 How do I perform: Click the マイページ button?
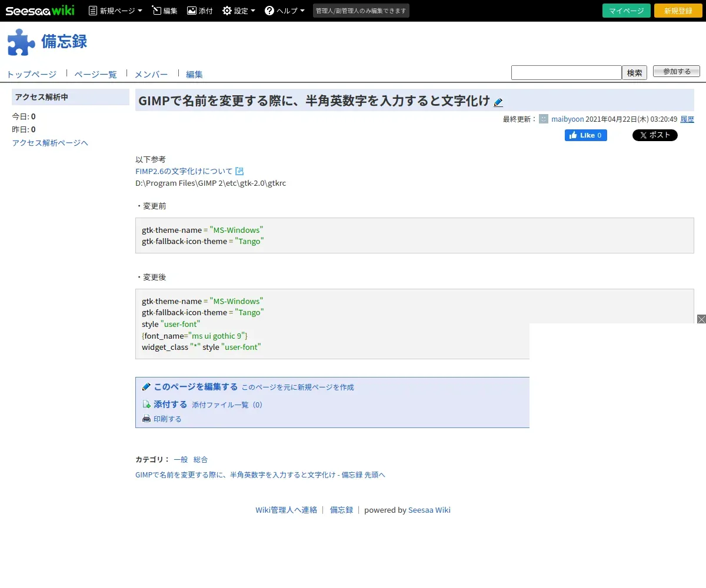627,11
